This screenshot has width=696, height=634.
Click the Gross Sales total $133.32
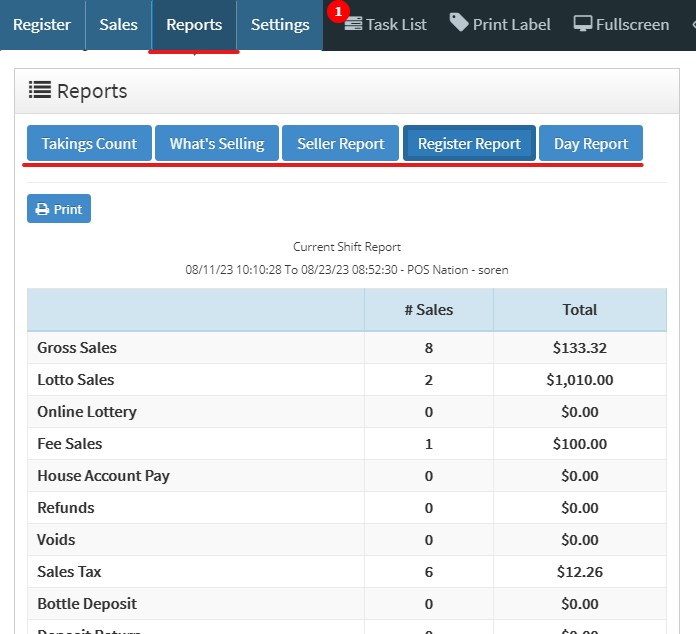(x=580, y=348)
